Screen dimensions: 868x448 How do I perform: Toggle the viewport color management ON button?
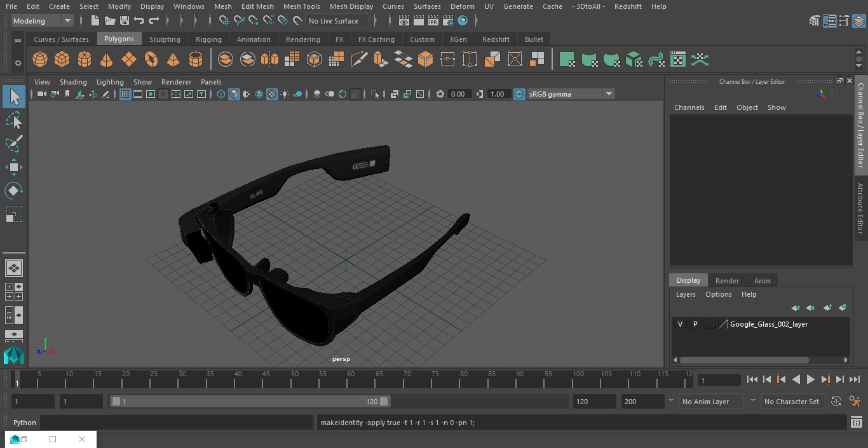tap(519, 94)
